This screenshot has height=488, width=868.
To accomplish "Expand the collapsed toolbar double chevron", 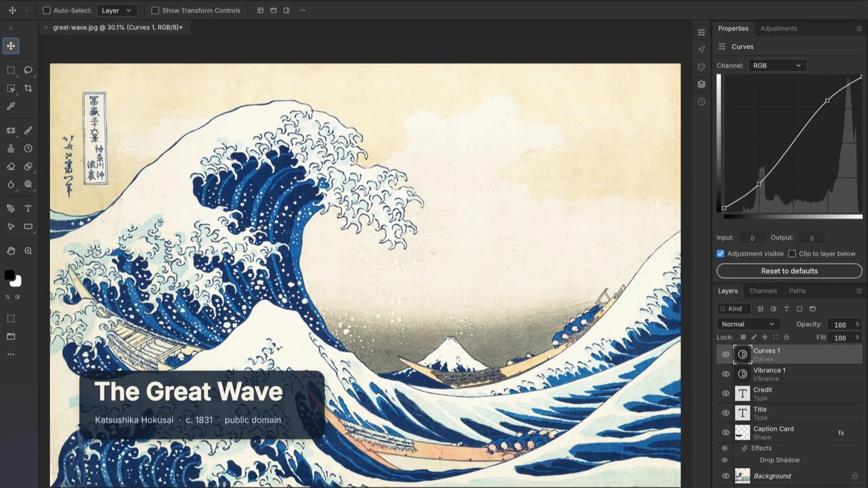I will coord(11,28).
